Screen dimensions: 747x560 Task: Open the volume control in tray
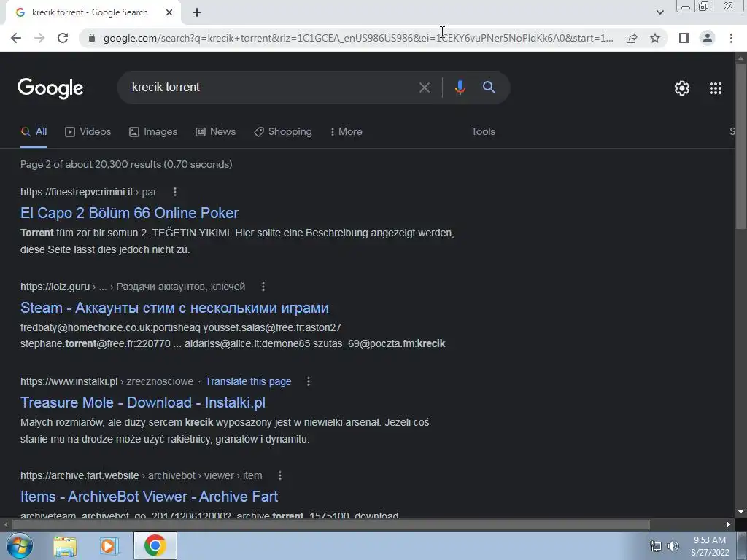click(x=673, y=546)
